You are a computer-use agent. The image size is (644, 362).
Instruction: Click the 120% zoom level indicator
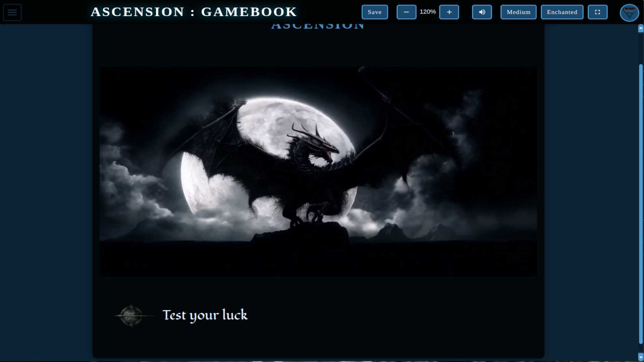[x=428, y=12]
